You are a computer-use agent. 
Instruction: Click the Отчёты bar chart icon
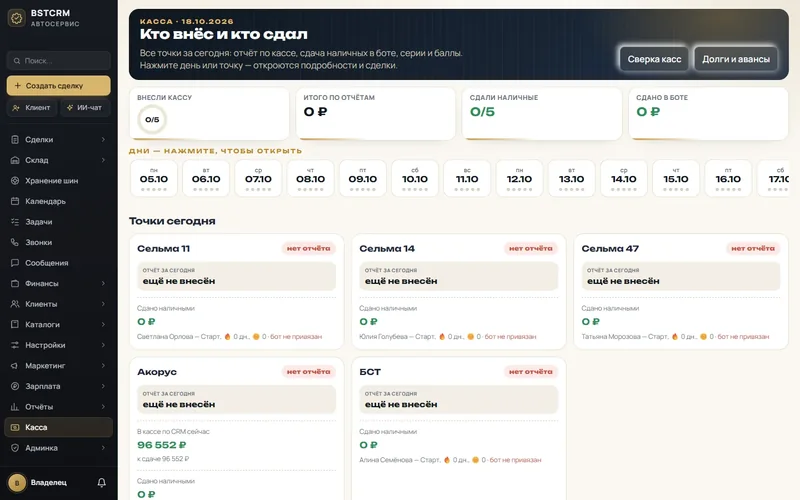pyautogui.click(x=15, y=407)
